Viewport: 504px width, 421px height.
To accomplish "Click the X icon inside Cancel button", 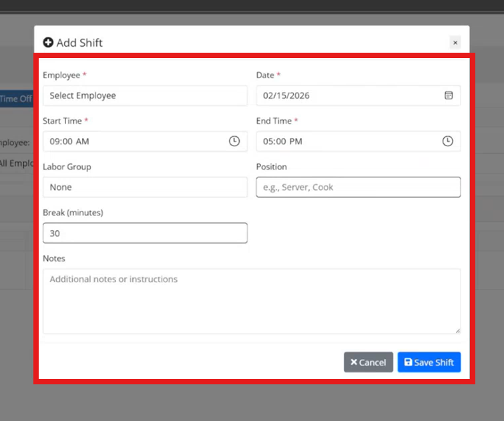I will (354, 362).
